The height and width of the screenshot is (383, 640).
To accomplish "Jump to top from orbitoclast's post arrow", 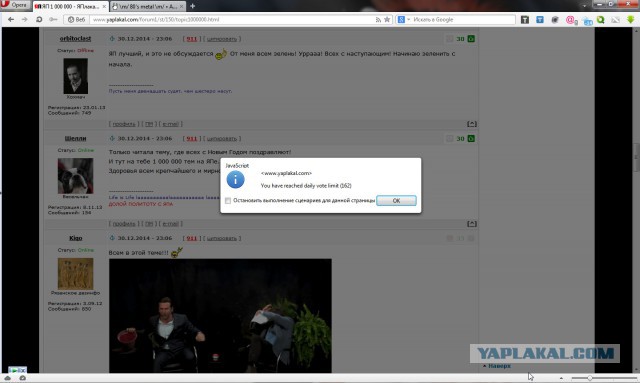I will click(x=471, y=124).
